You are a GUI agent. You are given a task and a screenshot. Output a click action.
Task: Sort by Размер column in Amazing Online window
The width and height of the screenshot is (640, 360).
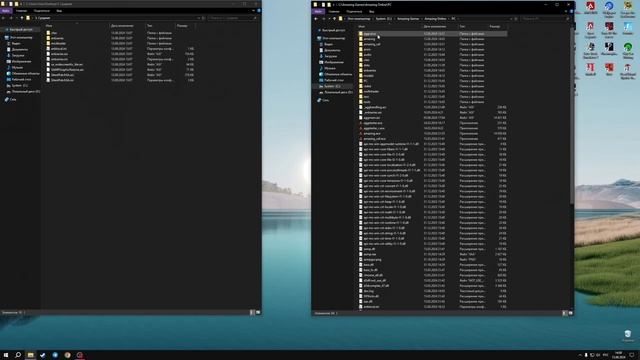[x=495, y=27]
